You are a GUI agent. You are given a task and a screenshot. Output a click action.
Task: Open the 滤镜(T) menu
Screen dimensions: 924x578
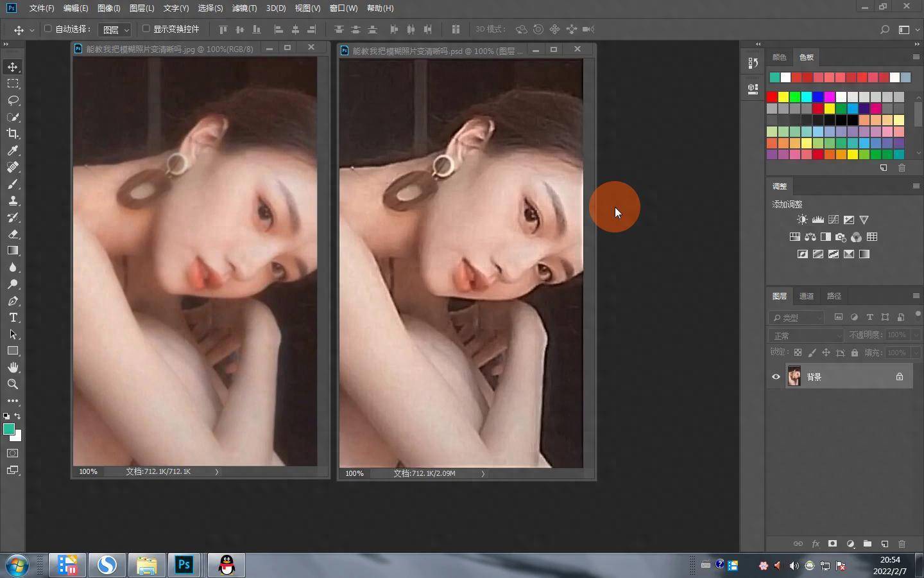click(244, 8)
